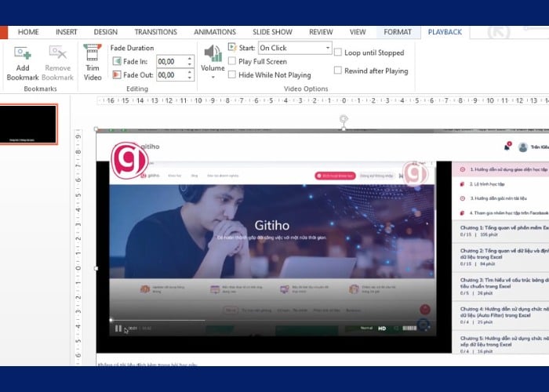Click the Fade In time field
The height and width of the screenshot is (392, 549).
coord(171,62)
